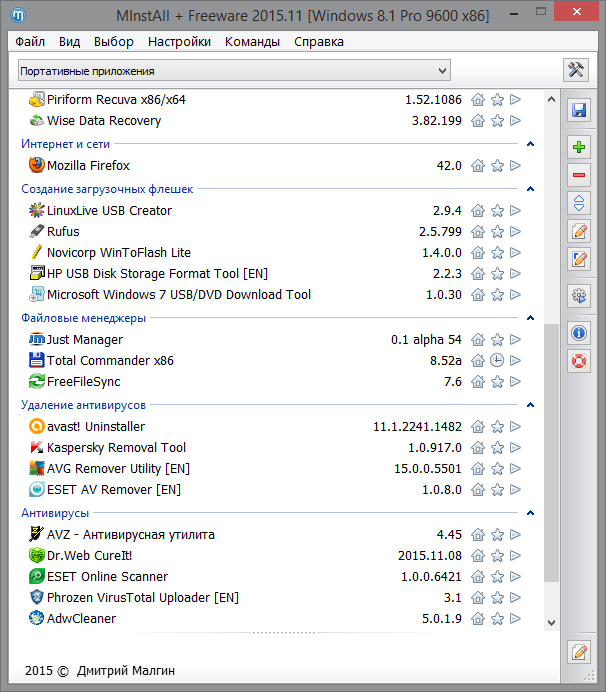Click the vertical scrollbar thumb
This screenshot has width=606, height=692.
[551, 453]
